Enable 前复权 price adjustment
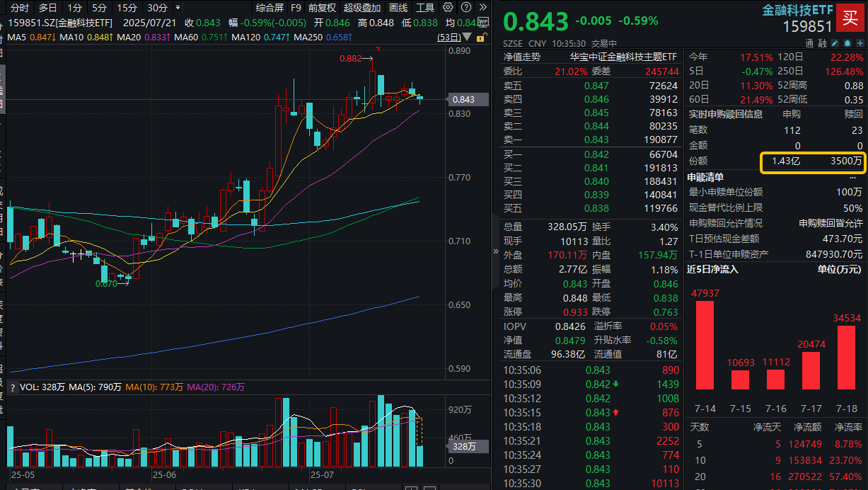Viewport: 868px width, 490px height. tap(321, 8)
